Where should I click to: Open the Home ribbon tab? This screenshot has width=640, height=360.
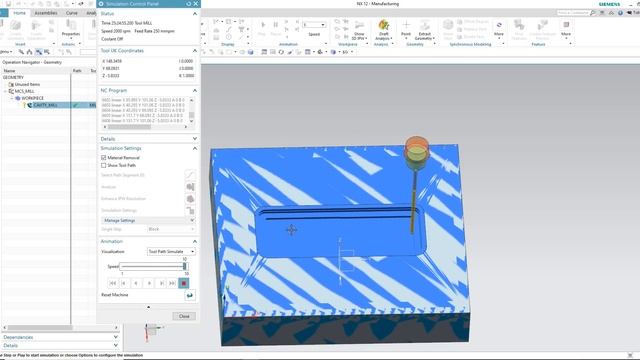[x=19, y=13]
